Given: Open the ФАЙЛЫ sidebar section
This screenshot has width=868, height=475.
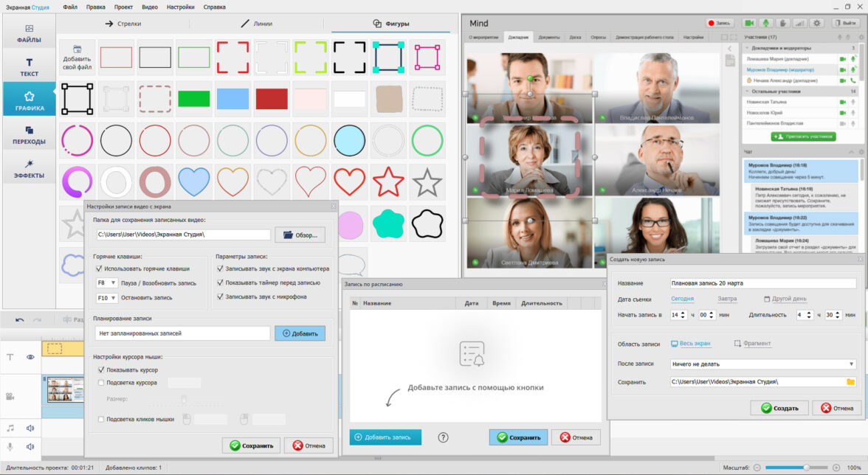Looking at the screenshot, I should (29, 34).
